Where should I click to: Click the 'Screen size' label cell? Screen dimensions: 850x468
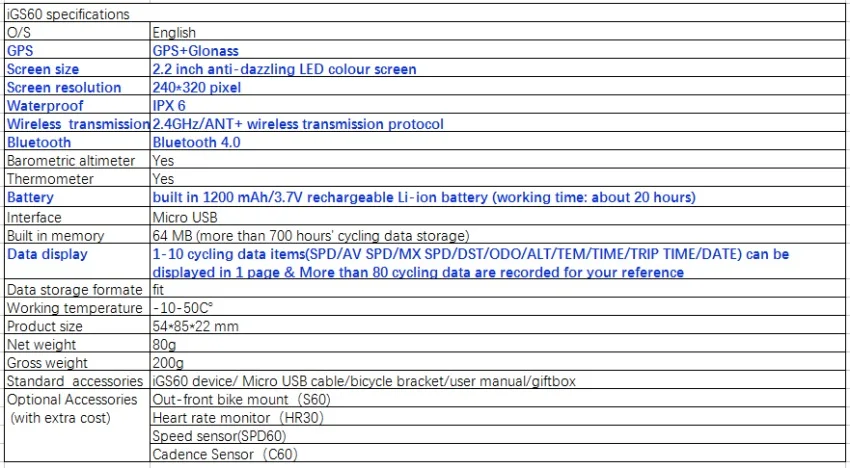(x=78, y=69)
